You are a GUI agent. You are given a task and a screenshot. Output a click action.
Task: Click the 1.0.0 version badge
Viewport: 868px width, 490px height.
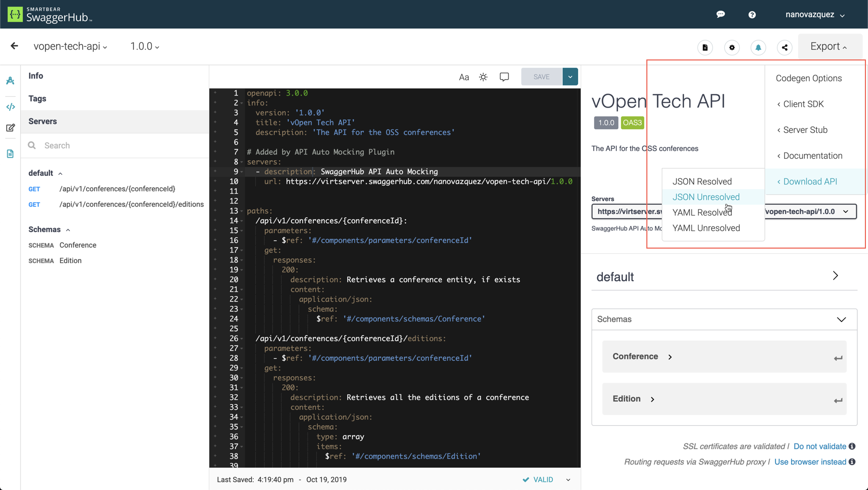pos(606,122)
